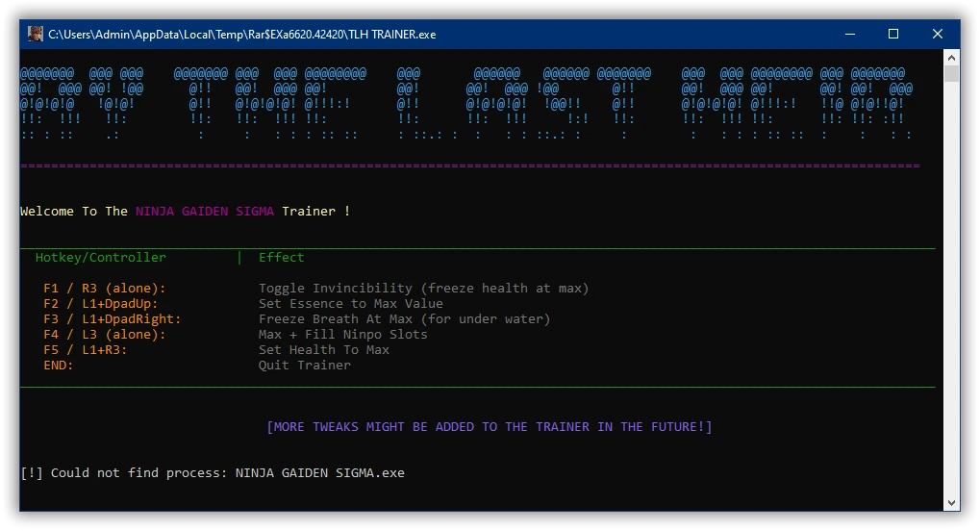980x531 pixels.
Task: Click the empty scrollbar track below the thumb
Action: (x=951, y=288)
